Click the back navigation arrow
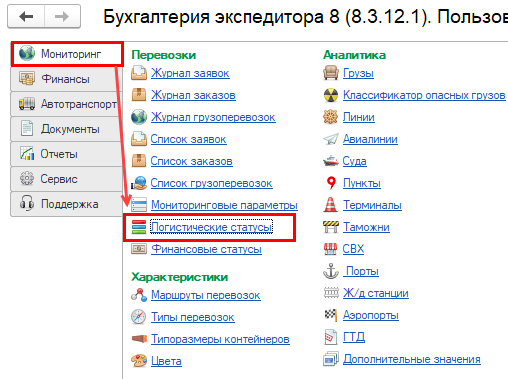The image size is (508, 379). point(26,16)
